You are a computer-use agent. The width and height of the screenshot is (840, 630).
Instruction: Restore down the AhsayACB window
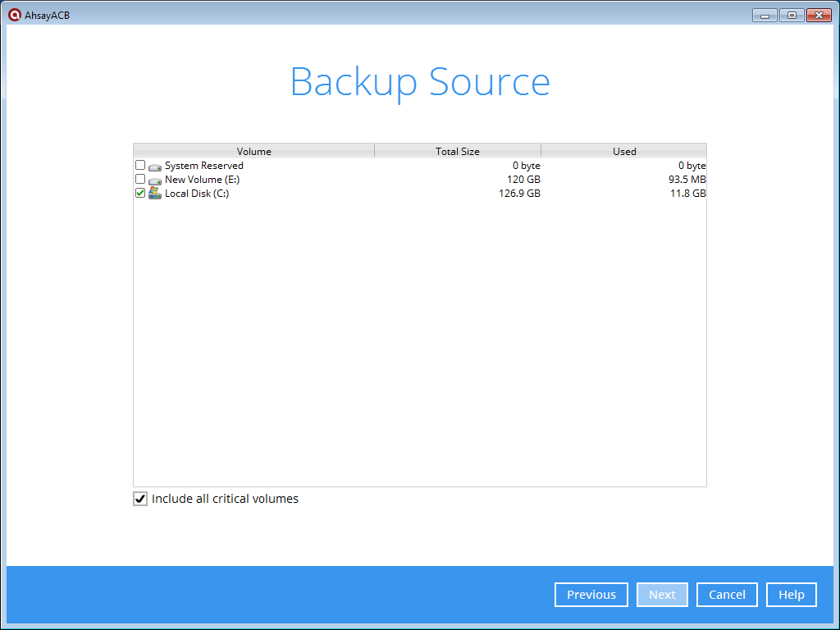click(792, 15)
